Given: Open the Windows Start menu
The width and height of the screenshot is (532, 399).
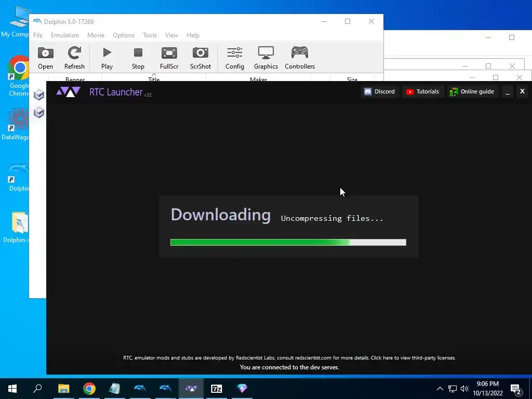Looking at the screenshot, I should 12,389.
